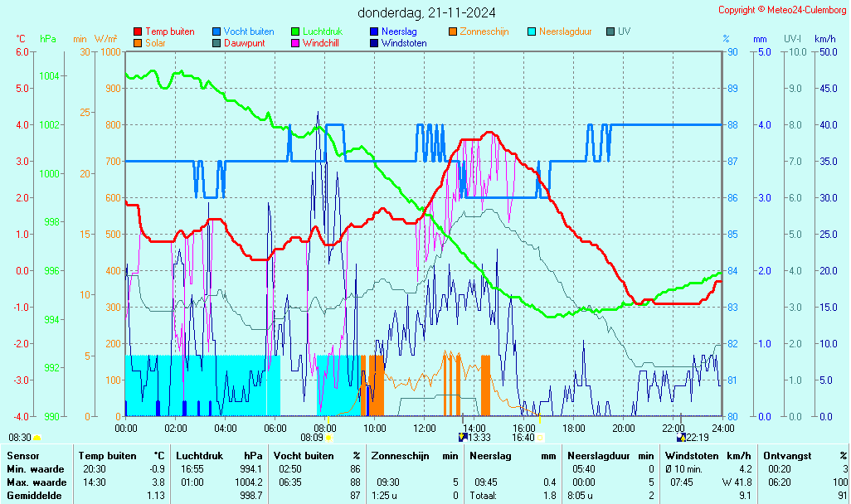Click the moon icon next to 22:19
The width and height of the screenshot is (851, 504).
pos(681,437)
